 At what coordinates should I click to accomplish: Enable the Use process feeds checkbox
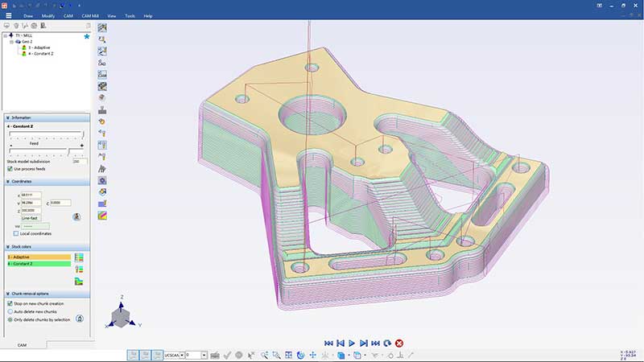point(10,169)
